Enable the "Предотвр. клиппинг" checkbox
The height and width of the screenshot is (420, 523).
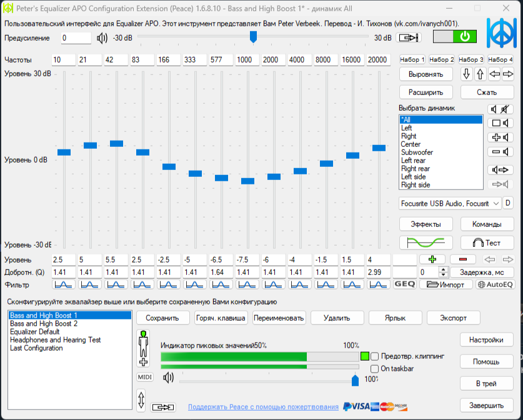[375, 356]
